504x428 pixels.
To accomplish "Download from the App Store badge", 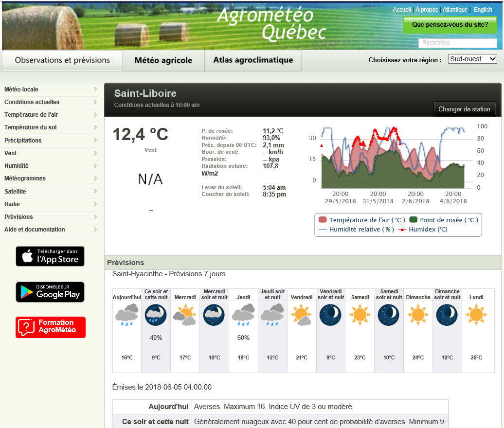I will pyautogui.click(x=50, y=256).
